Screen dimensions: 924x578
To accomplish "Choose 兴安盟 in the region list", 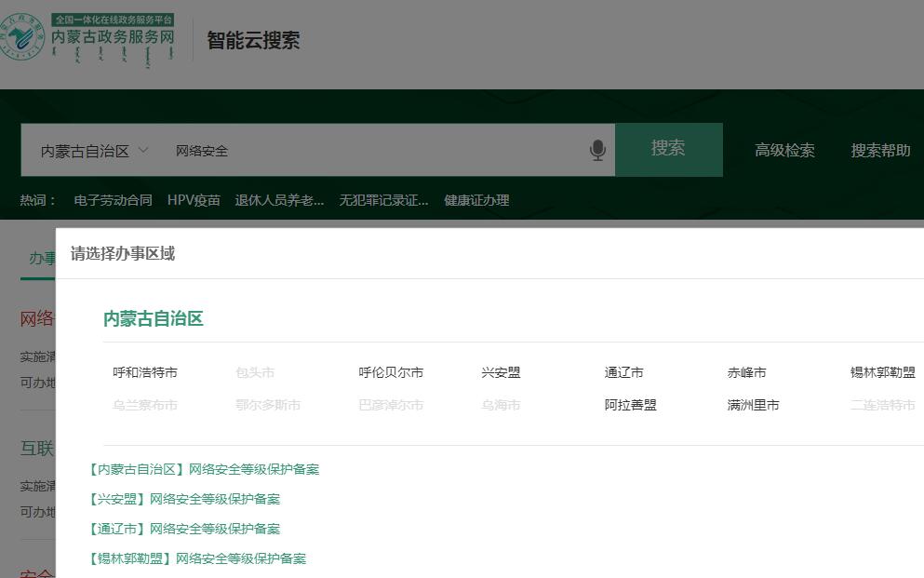I will click(x=501, y=372).
